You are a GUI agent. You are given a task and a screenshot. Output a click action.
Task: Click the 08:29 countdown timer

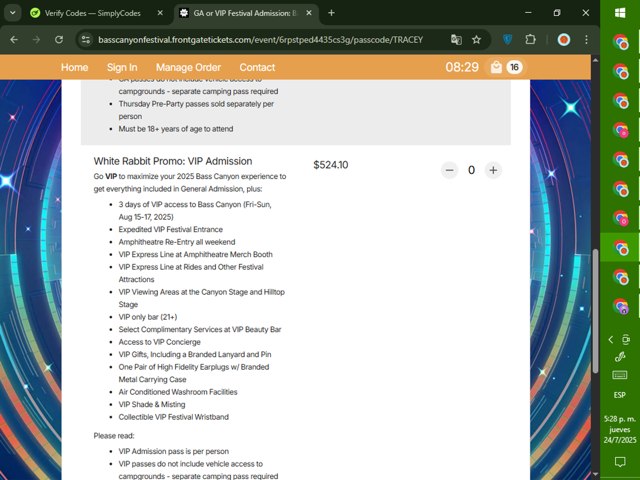pyautogui.click(x=462, y=67)
